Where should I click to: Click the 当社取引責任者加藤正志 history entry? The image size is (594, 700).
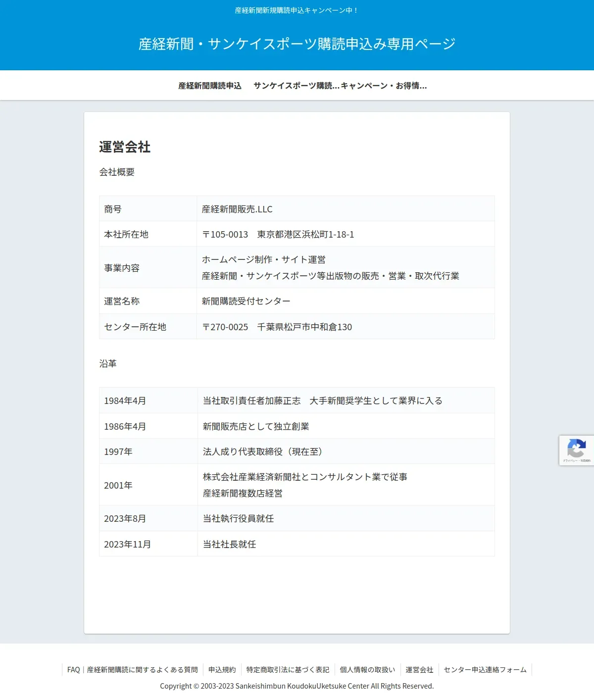[x=322, y=401]
